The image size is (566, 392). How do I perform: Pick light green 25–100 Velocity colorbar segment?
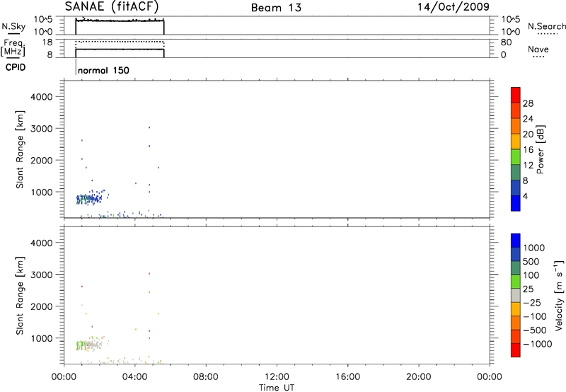tap(516, 282)
